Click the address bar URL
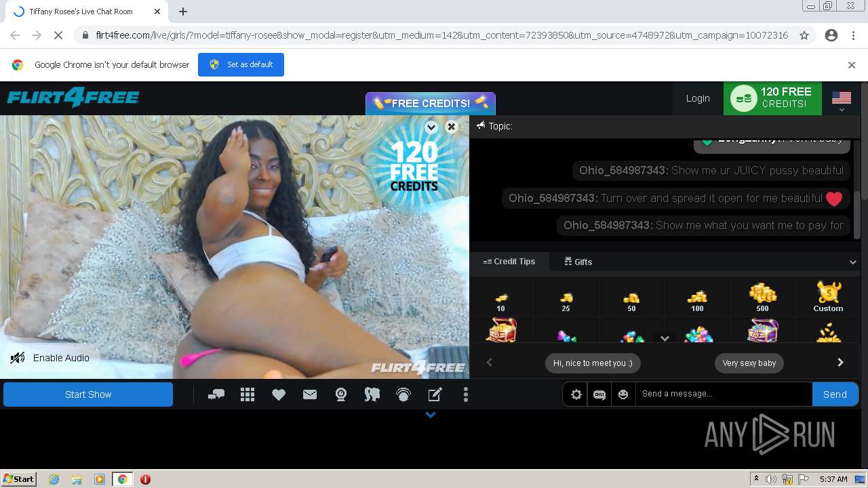 pyautogui.click(x=441, y=35)
